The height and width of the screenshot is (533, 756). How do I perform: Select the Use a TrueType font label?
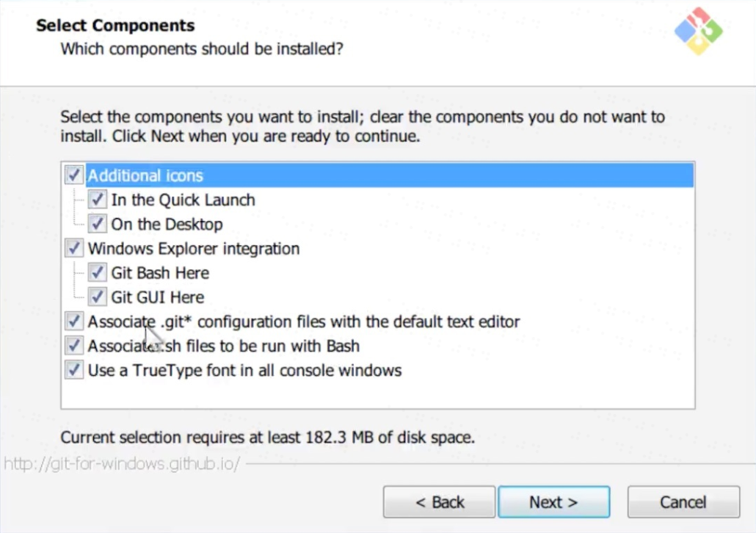[x=244, y=370]
